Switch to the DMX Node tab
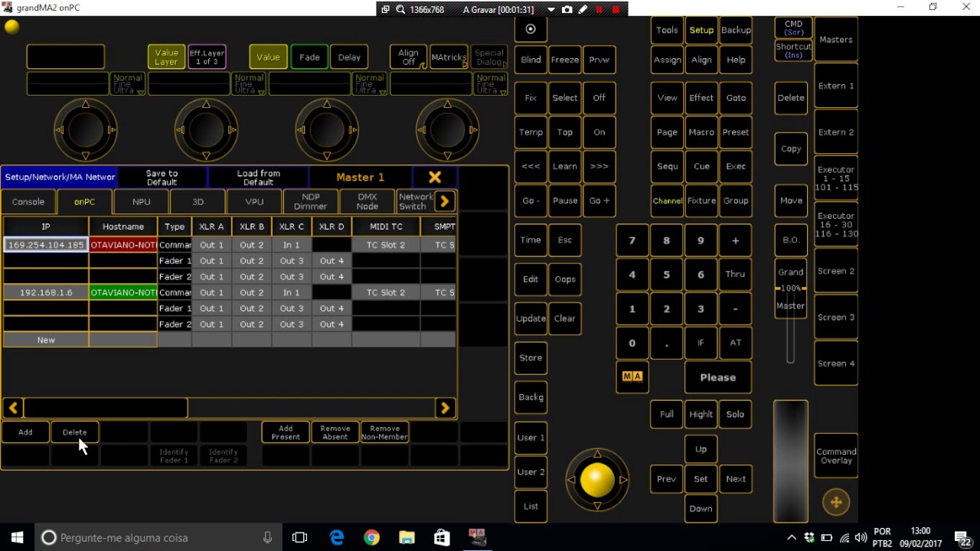 click(x=367, y=202)
